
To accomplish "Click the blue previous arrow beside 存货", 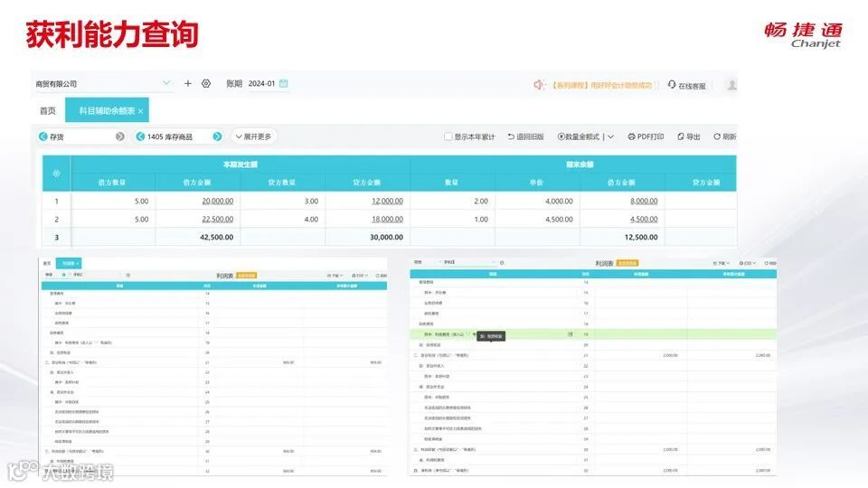I will pyautogui.click(x=43, y=136).
